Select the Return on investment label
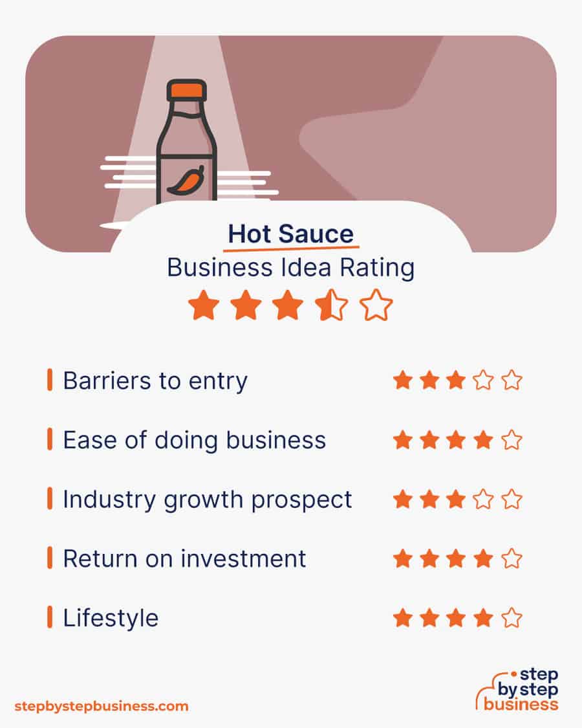 coord(185,558)
